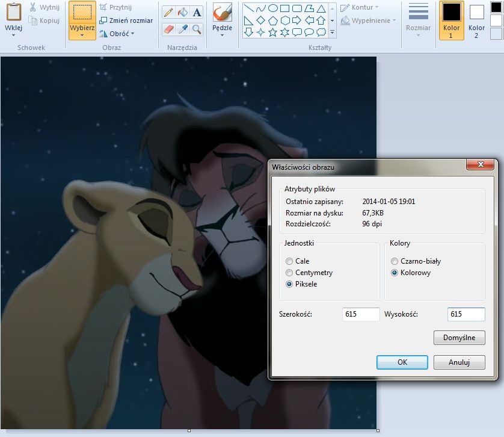
Task: Select the Text tool
Action: pos(197,12)
